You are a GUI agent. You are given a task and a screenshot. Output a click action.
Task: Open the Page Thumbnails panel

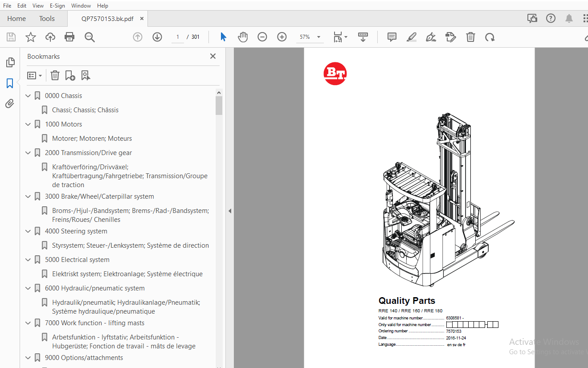point(10,62)
